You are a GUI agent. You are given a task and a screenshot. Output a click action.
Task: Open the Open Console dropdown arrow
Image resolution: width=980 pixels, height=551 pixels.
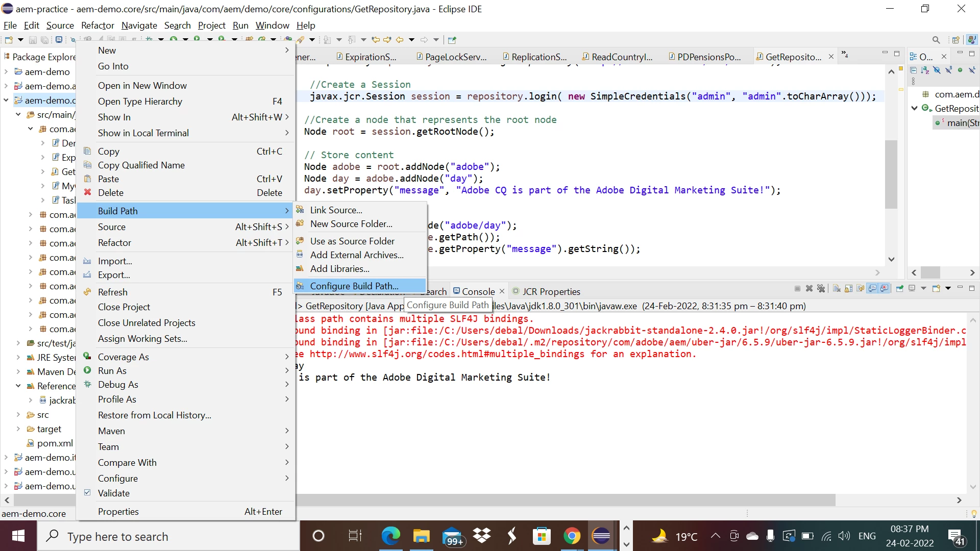[948, 289]
